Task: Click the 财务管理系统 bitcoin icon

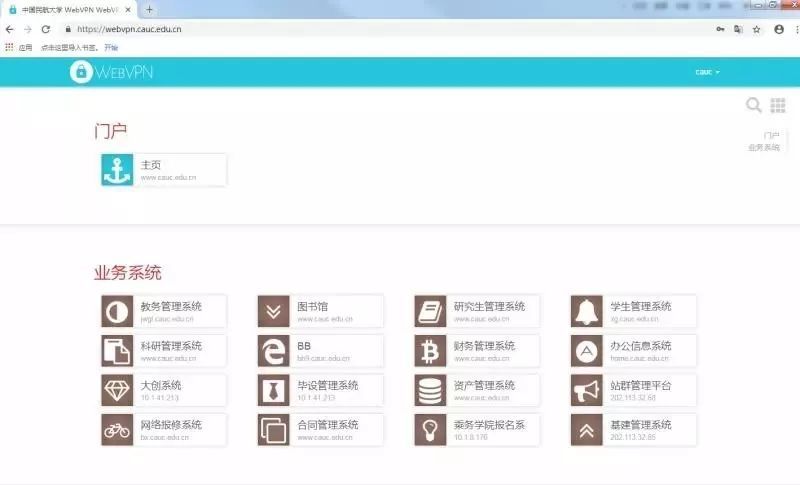Action: click(430, 351)
